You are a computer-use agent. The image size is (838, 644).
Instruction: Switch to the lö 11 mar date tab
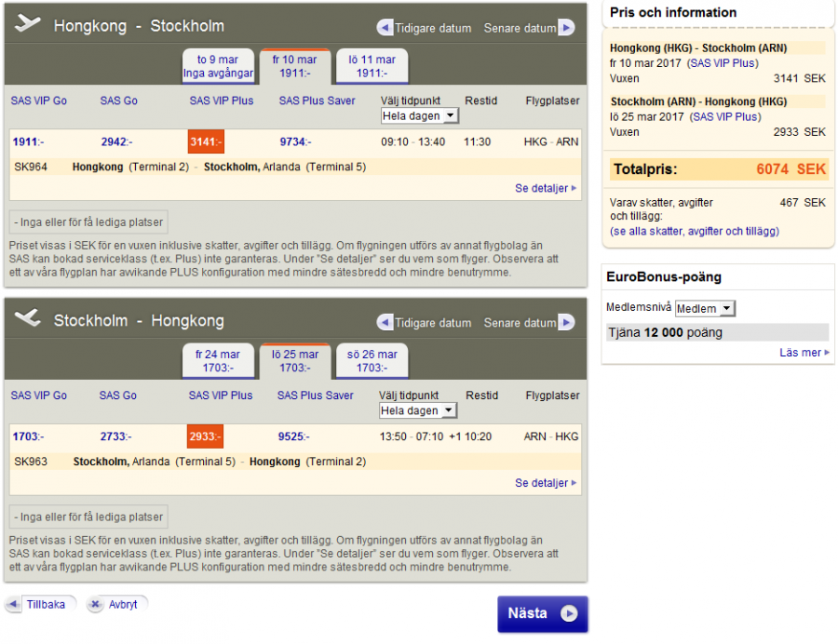pos(372,66)
